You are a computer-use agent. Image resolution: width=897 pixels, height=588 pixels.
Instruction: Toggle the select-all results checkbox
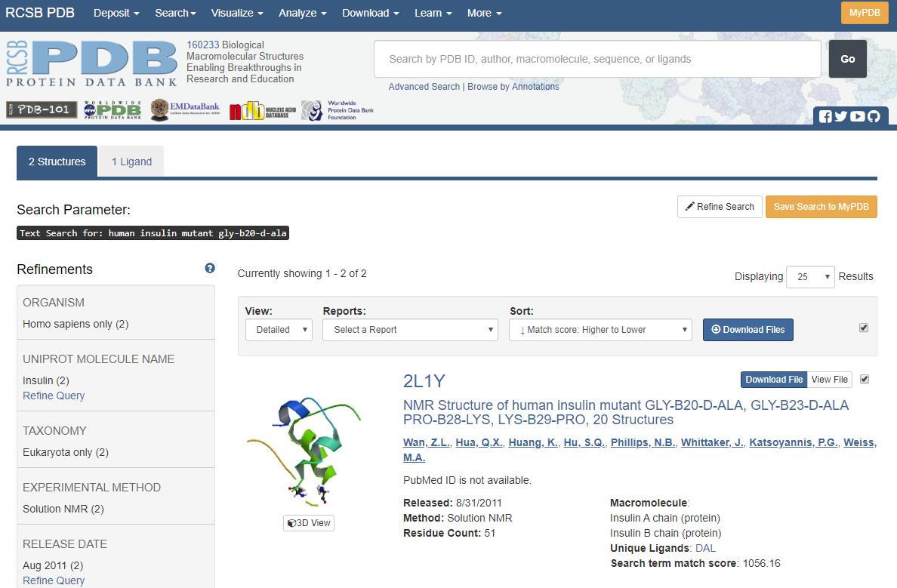[864, 328]
